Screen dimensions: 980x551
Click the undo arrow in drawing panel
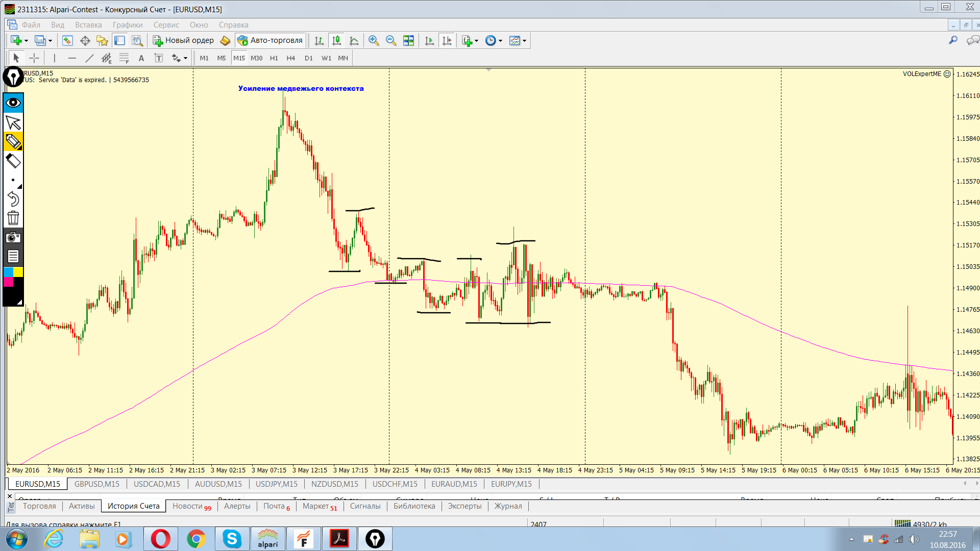[x=13, y=199]
